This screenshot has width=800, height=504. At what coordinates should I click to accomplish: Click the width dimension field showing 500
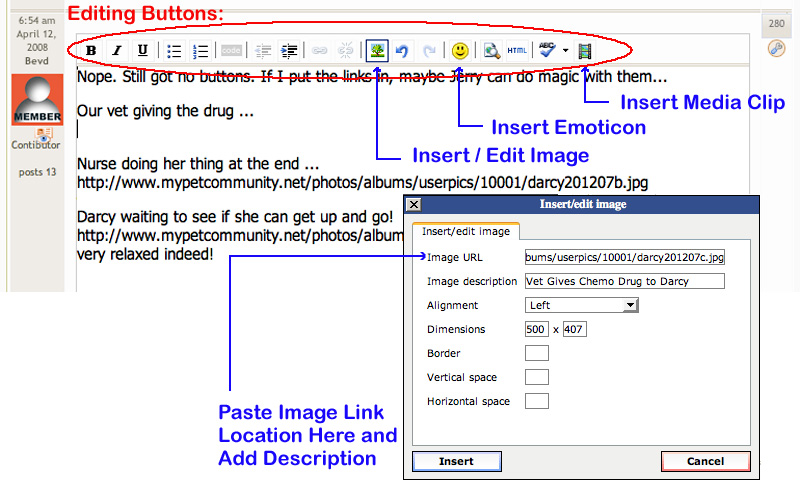pyautogui.click(x=536, y=329)
